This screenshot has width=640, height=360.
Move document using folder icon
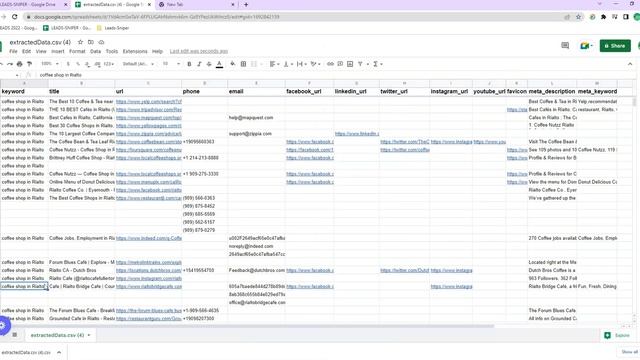click(91, 42)
